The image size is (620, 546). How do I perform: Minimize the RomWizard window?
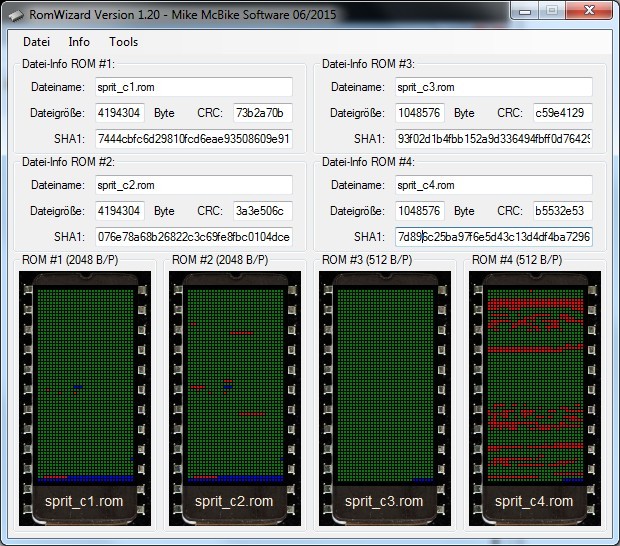click(x=526, y=11)
